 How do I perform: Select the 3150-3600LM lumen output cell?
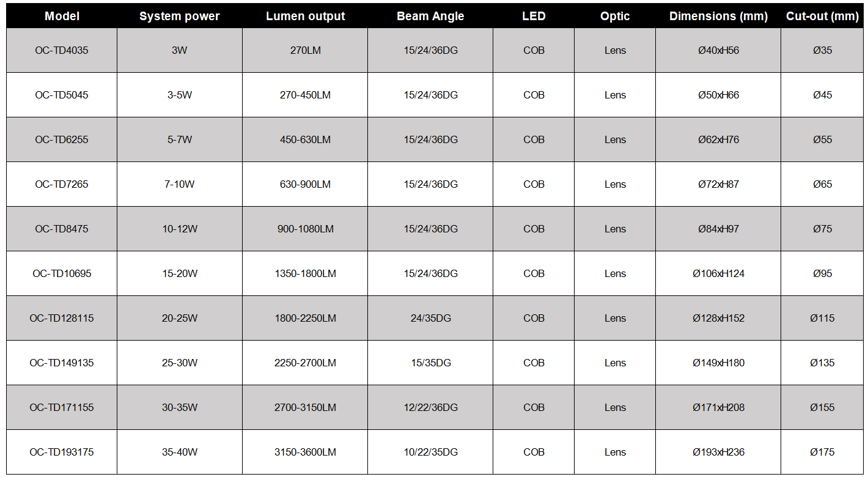coord(305,452)
